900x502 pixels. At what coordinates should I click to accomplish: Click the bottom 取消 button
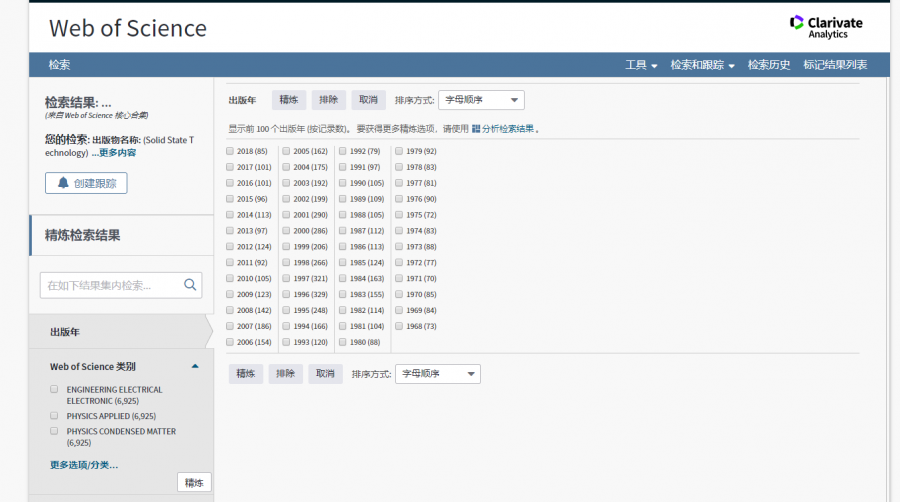[324, 374]
